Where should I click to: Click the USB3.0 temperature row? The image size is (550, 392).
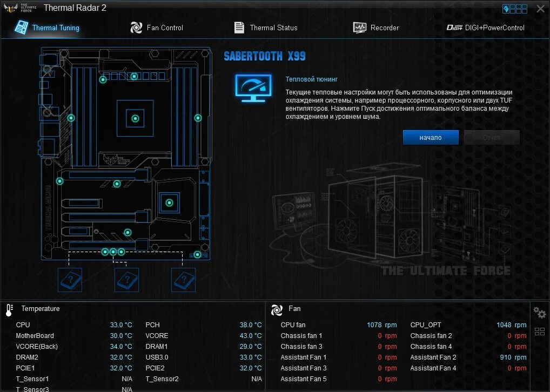pos(204,357)
